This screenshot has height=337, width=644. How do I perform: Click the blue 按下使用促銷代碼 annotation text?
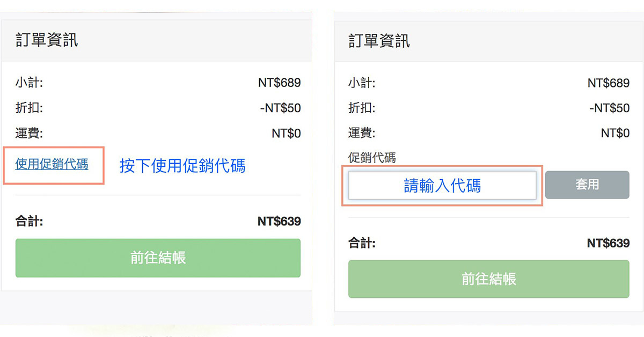tap(182, 166)
